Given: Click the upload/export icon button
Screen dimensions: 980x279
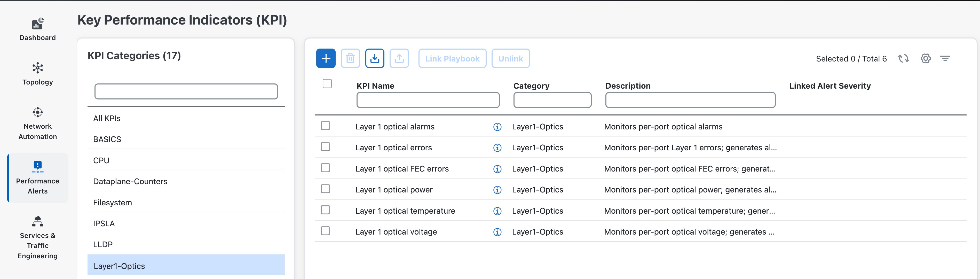Looking at the screenshot, I should point(399,58).
